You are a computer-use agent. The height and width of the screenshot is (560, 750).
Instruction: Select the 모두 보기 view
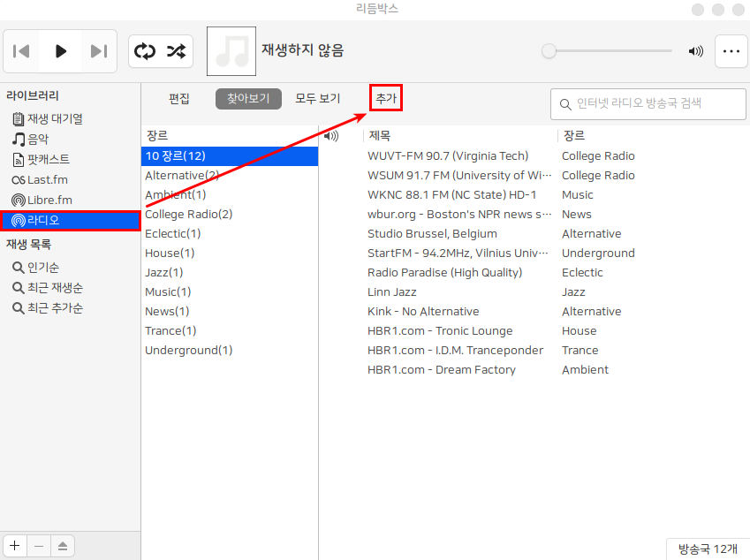point(318,98)
